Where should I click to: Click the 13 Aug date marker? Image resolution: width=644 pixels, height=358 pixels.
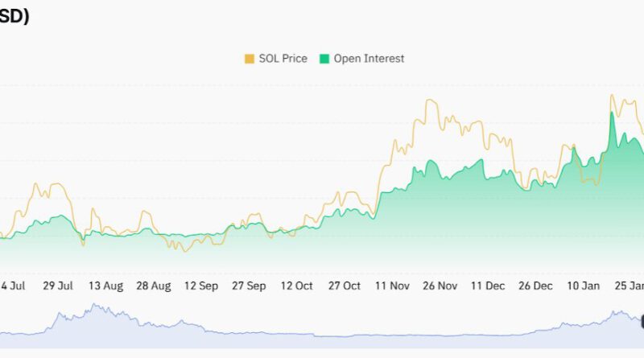click(105, 286)
